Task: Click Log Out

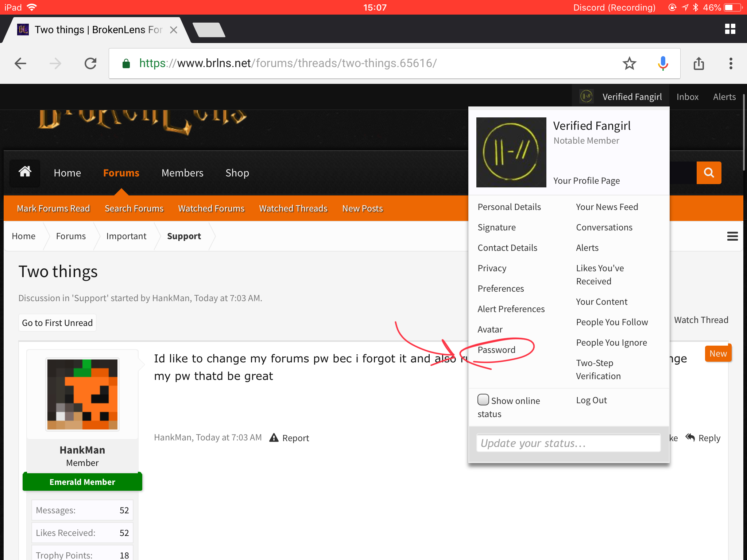Action: [x=591, y=400]
